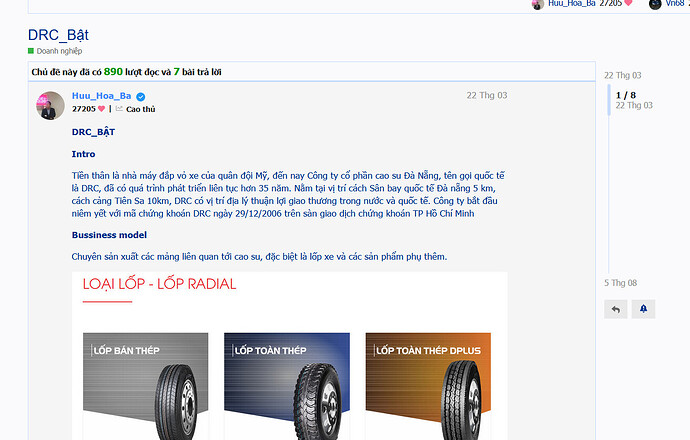Click the Cao thủ rank label

pyautogui.click(x=141, y=109)
